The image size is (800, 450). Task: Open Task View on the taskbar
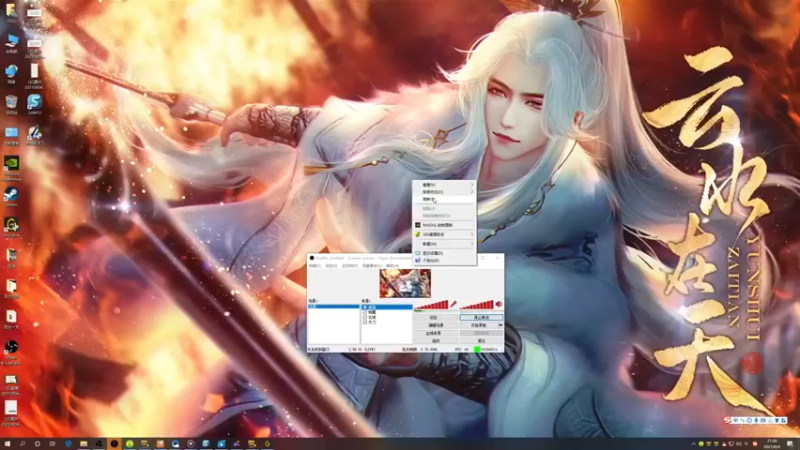[x=52, y=444]
